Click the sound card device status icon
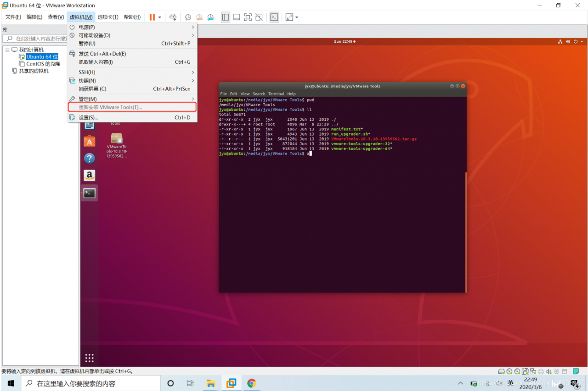The height and width of the screenshot is (391, 588). (548, 371)
